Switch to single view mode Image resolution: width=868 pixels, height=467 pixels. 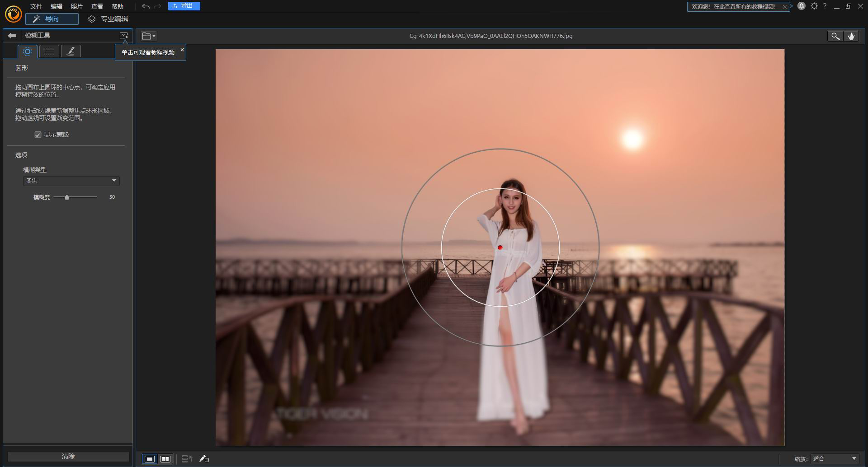(x=150, y=459)
